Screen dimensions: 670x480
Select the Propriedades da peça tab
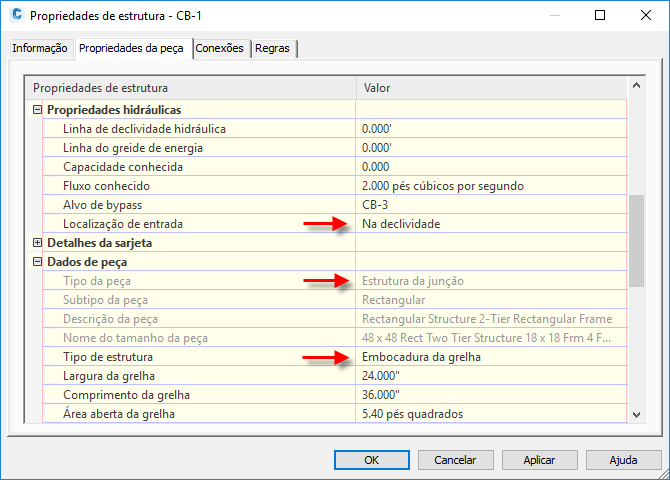click(131, 48)
